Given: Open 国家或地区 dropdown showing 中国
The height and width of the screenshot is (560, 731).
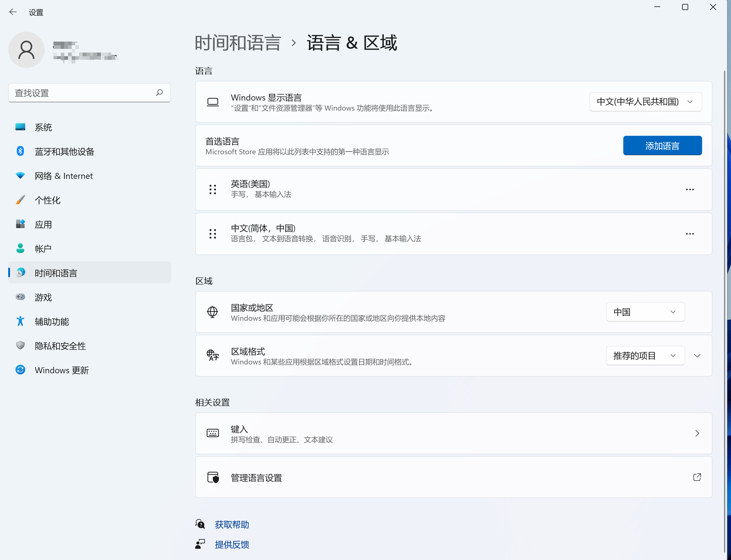Looking at the screenshot, I should point(646,312).
